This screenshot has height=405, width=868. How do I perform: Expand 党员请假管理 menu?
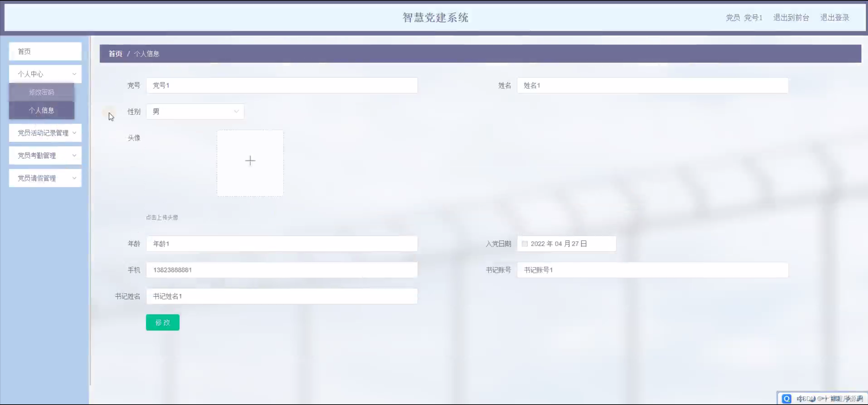[45, 178]
